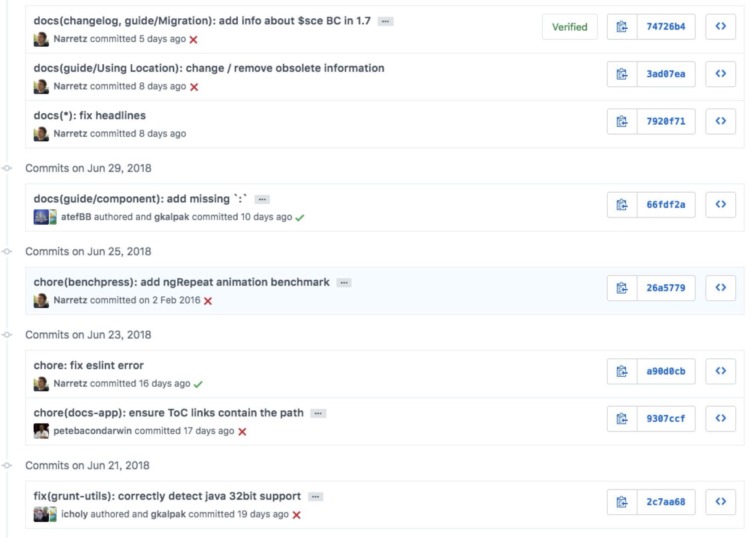Open gkalpak profile on java 32bit commit
This screenshot has width=756, height=538.
tap(168, 514)
